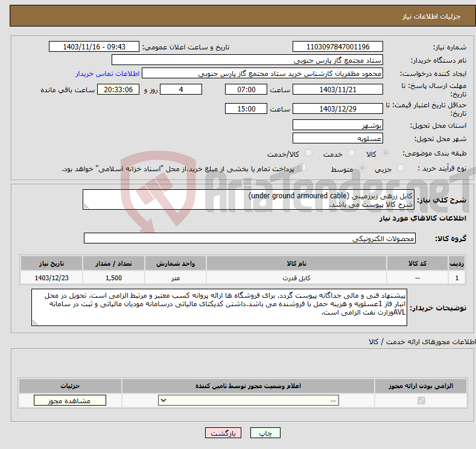Click the remaining days field showing 4
Screen dimensions: 476x449
[181, 89]
